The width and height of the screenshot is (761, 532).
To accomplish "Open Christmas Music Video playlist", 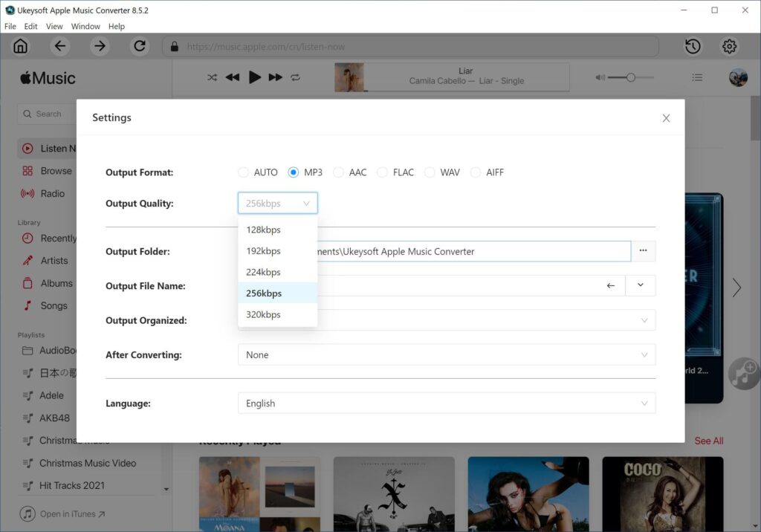I will 80,463.
